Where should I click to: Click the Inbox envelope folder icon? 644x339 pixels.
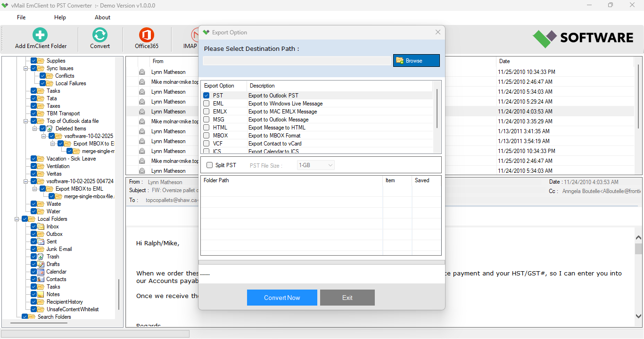pyautogui.click(x=41, y=226)
